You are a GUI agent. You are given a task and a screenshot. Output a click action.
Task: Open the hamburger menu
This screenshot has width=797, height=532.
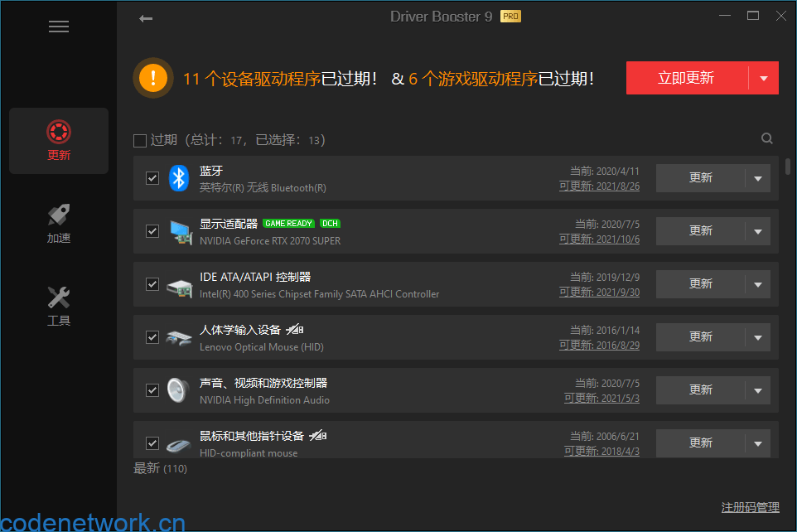pyautogui.click(x=58, y=26)
